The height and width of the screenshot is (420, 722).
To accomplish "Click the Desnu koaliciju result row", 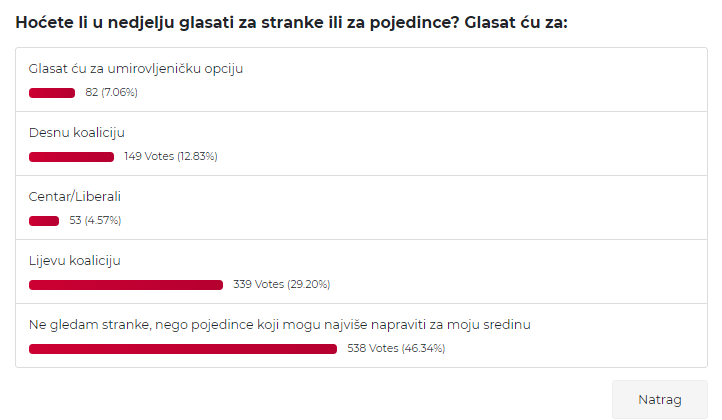I will pos(361,144).
